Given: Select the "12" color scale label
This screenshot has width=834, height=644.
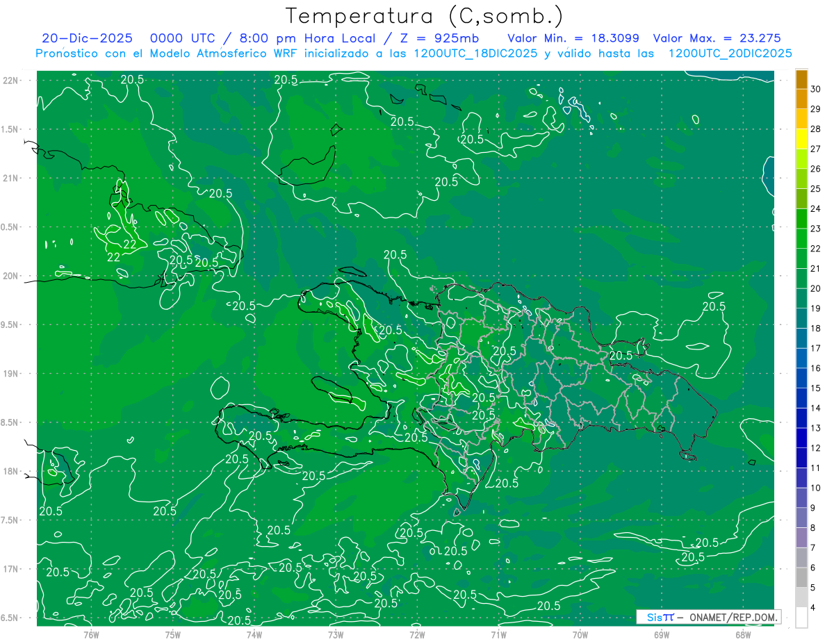Looking at the screenshot, I should point(816,448).
